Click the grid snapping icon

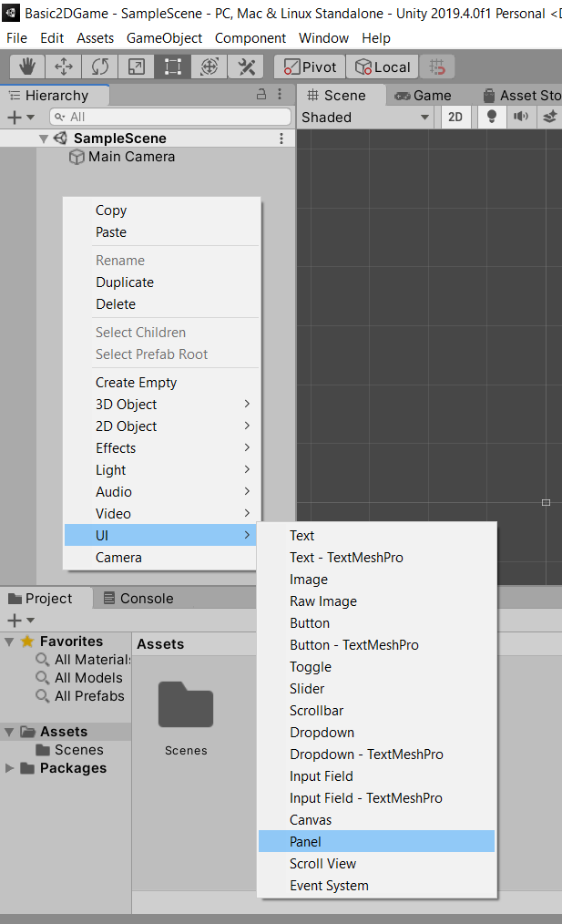[x=438, y=67]
